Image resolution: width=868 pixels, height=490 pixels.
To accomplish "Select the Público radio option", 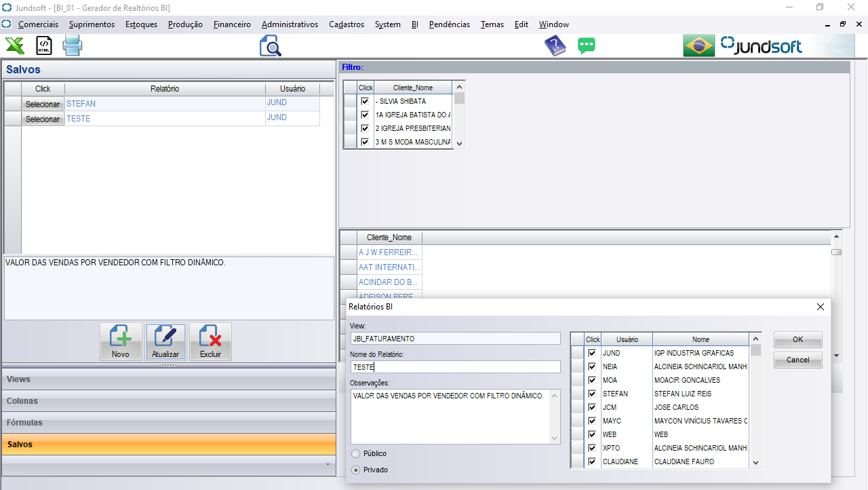I will (x=356, y=453).
